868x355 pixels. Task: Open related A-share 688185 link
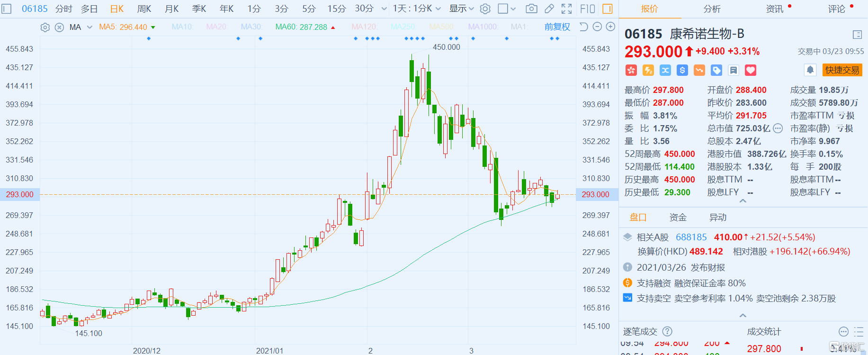tap(691, 237)
